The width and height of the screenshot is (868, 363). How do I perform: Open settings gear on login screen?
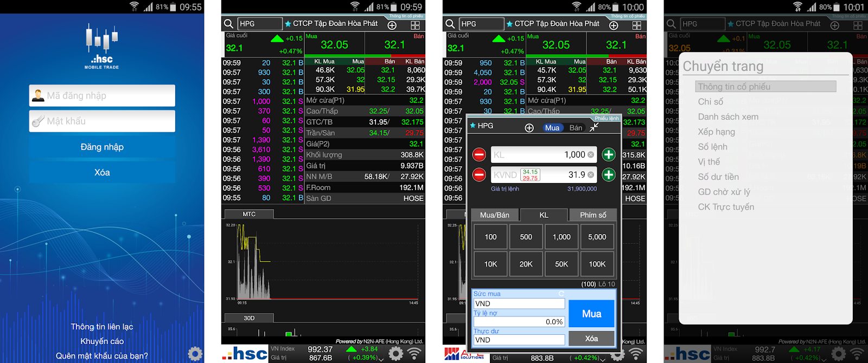tap(195, 354)
